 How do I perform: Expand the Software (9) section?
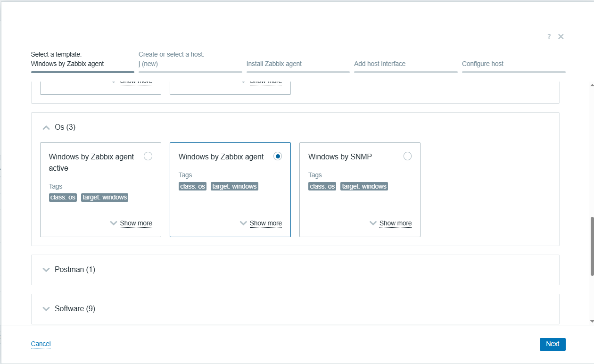(x=46, y=309)
